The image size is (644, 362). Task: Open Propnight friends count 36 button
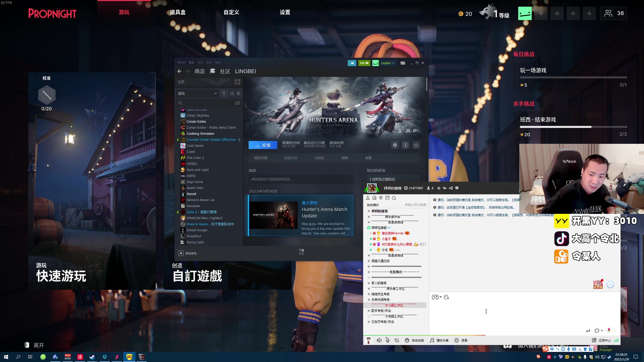(x=613, y=13)
